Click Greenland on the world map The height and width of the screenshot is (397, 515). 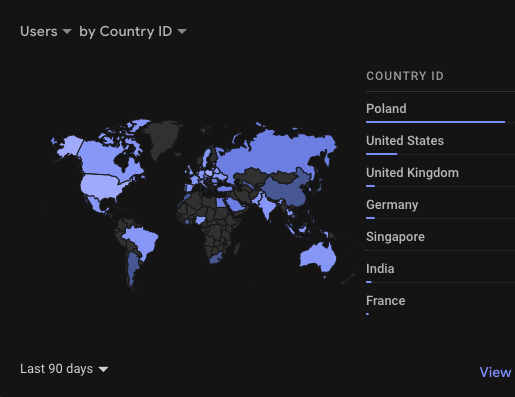tap(163, 138)
